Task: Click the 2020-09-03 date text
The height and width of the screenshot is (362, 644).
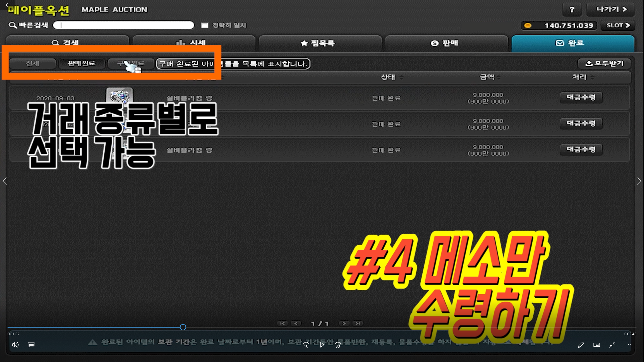Action: pyautogui.click(x=55, y=98)
